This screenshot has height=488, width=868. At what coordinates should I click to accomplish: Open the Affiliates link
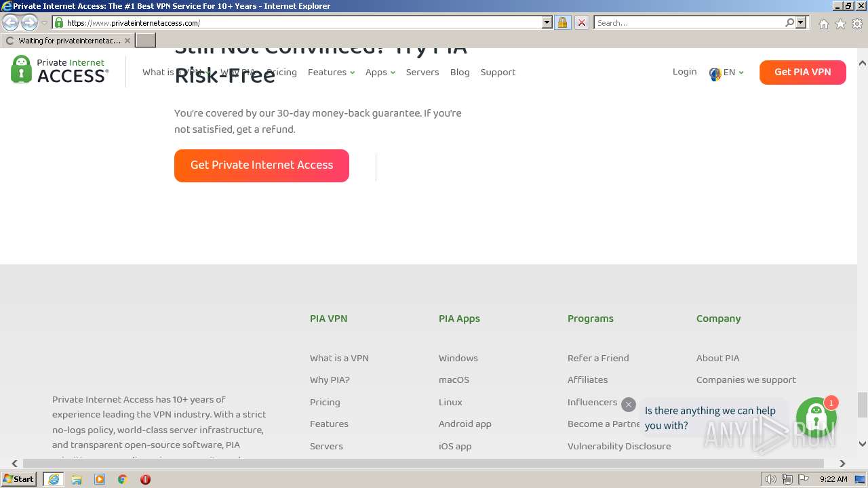pos(587,380)
